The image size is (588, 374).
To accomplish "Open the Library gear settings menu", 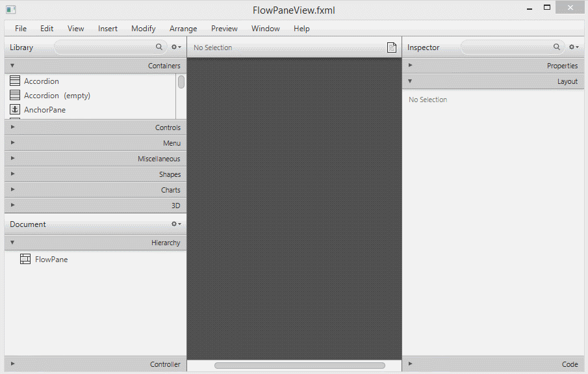I will [x=176, y=47].
